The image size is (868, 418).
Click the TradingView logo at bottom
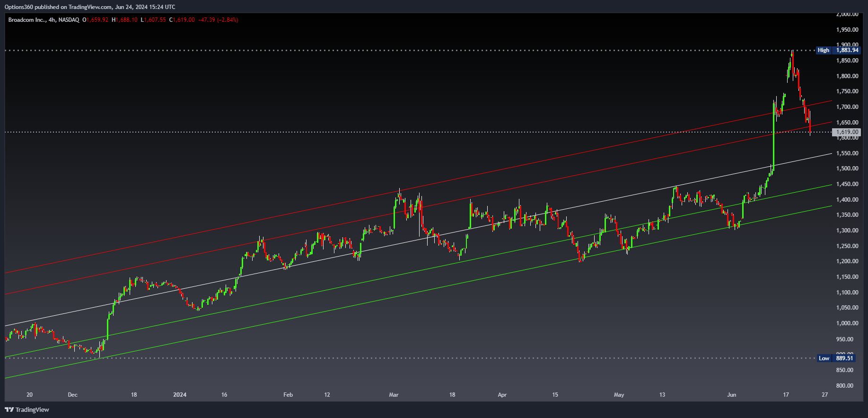(27, 409)
